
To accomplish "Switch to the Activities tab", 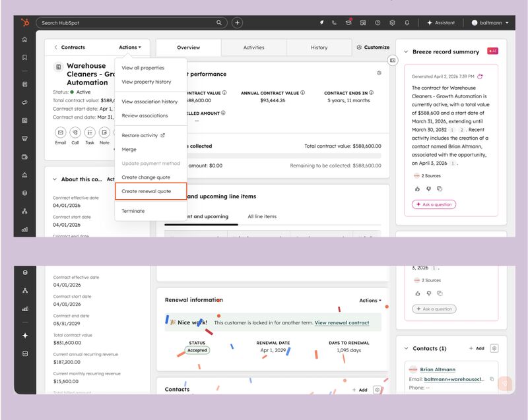I will click(x=253, y=47).
